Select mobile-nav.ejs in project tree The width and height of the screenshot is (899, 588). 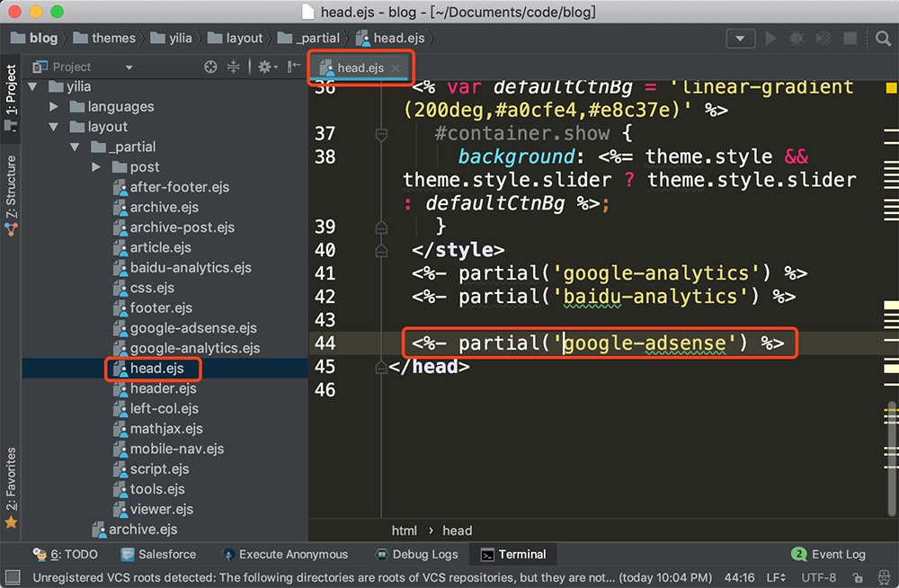[x=169, y=449]
